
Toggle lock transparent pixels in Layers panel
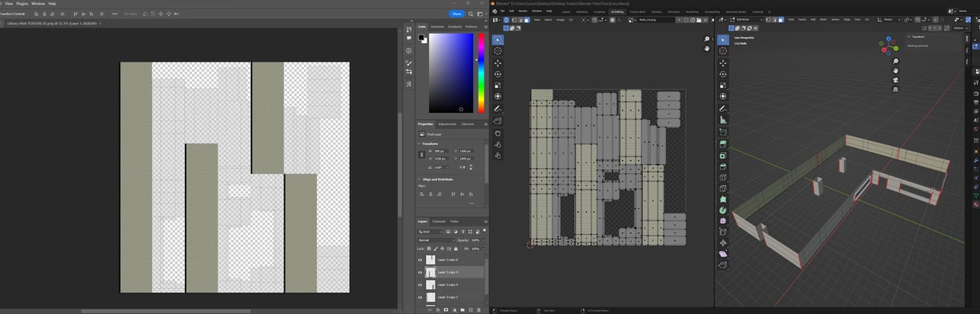pyautogui.click(x=429, y=249)
